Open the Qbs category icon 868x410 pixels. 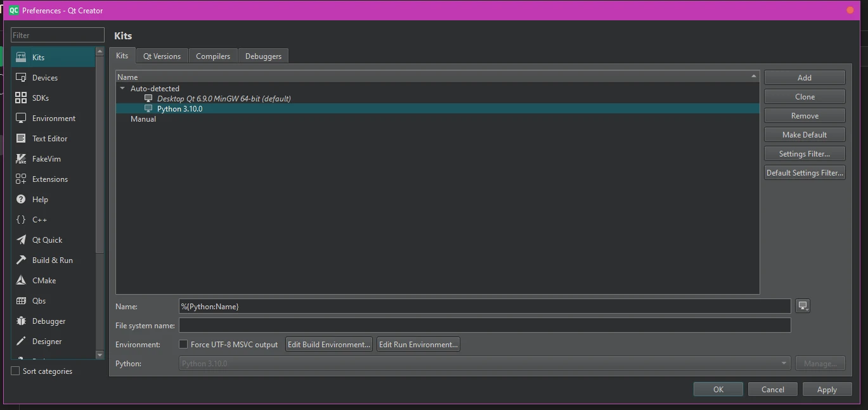tap(21, 300)
